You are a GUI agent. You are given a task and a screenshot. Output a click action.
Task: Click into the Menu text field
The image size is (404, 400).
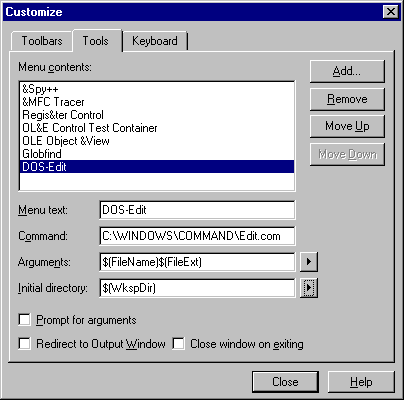pyautogui.click(x=197, y=210)
